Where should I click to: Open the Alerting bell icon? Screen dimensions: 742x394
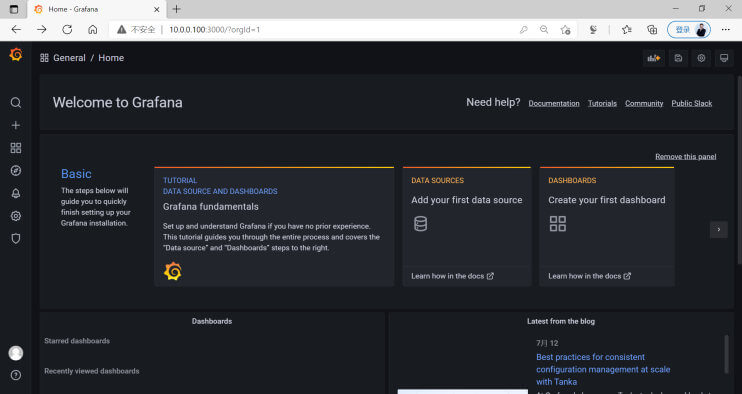(16, 193)
